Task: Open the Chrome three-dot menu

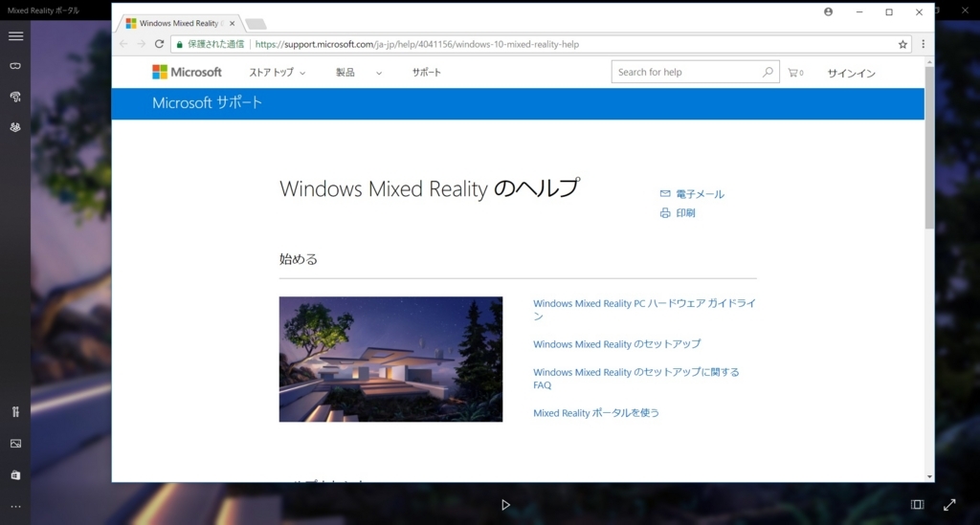Action: [x=924, y=44]
